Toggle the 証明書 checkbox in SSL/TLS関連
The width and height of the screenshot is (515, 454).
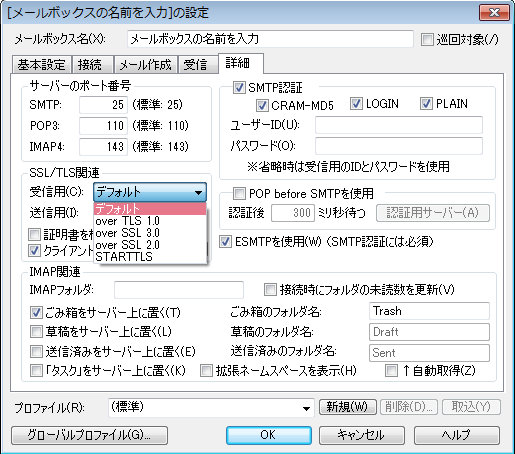tap(34, 235)
